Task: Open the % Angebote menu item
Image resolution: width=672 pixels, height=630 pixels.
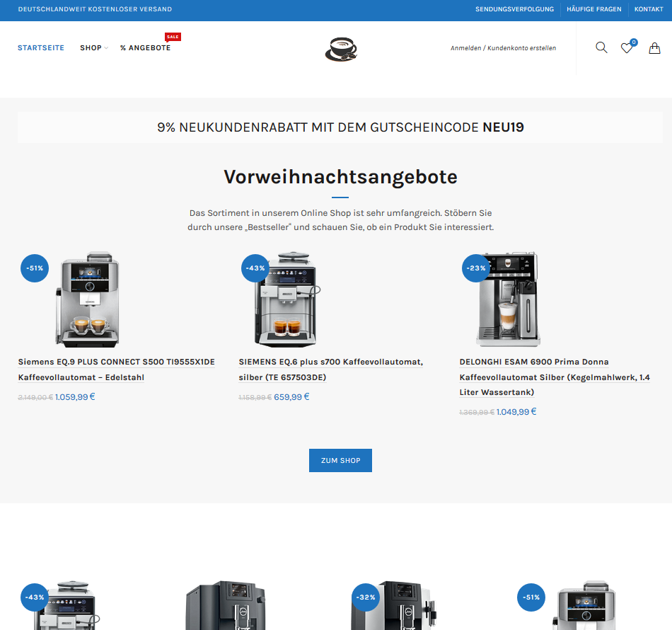Action: click(145, 48)
